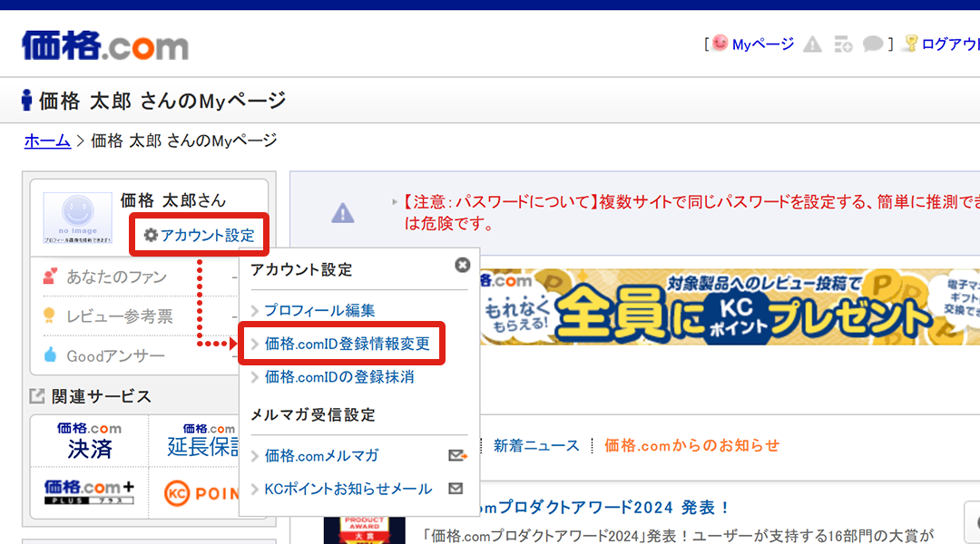Image resolution: width=980 pixels, height=544 pixels.
Task: Open the KCポイントプレゼント banner
Action: click(730, 307)
